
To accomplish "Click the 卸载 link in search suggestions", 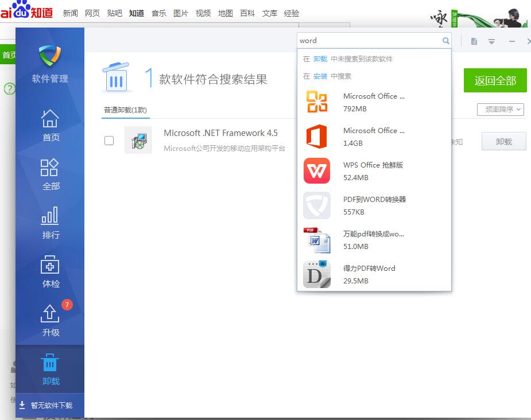I will point(320,59).
